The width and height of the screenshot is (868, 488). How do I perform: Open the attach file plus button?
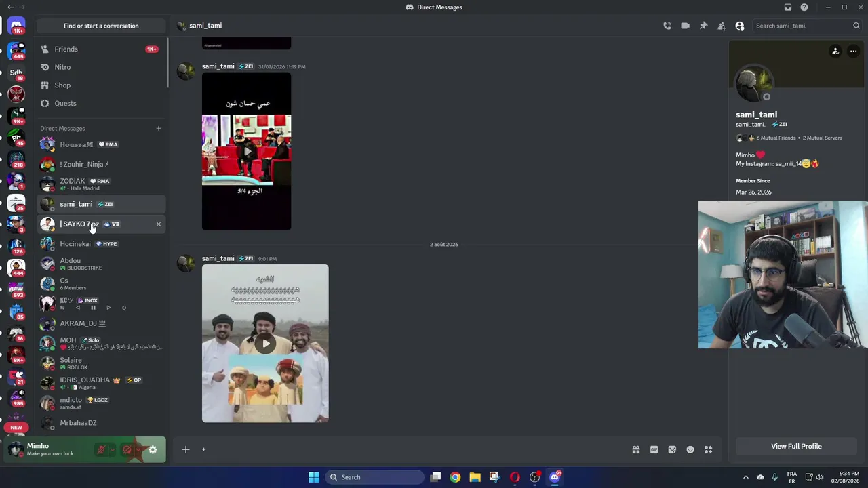coord(186,449)
